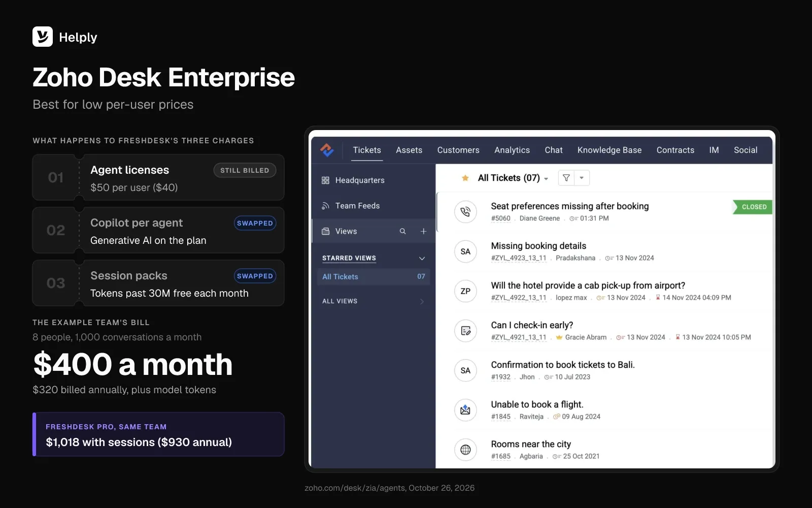The width and height of the screenshot is (812, 508).
Task: Click overdue hourglass icon by 13 Nov 2024 10:05 PM
Action: pyautogui.click(x=678, y=337)
